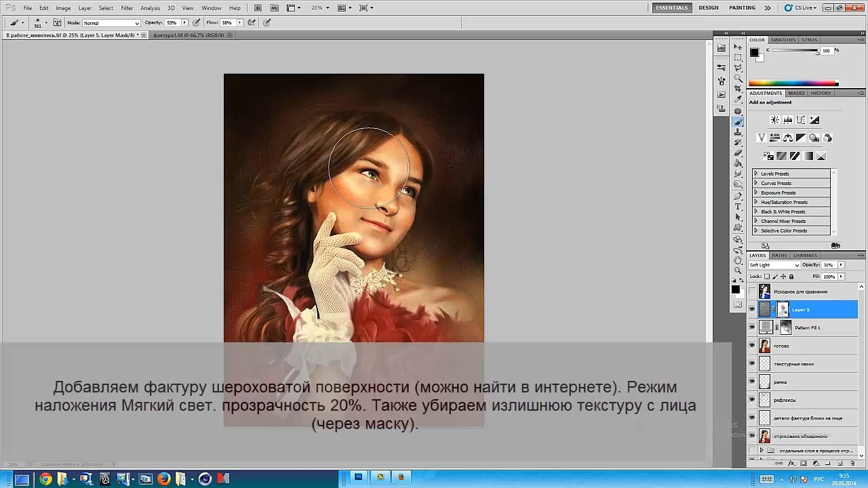Select the Horizontal Type tool
The width and height of the screenshot is (868, 488).
738,207
